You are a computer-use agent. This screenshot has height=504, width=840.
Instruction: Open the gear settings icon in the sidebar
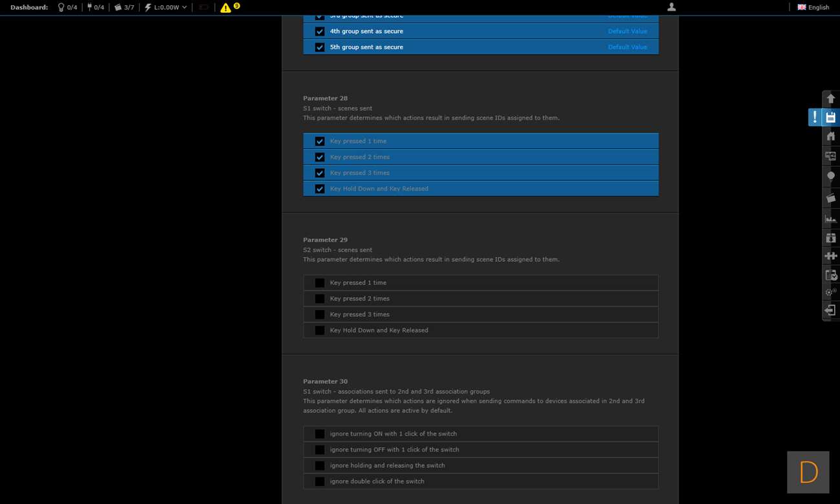click(831, 292)
